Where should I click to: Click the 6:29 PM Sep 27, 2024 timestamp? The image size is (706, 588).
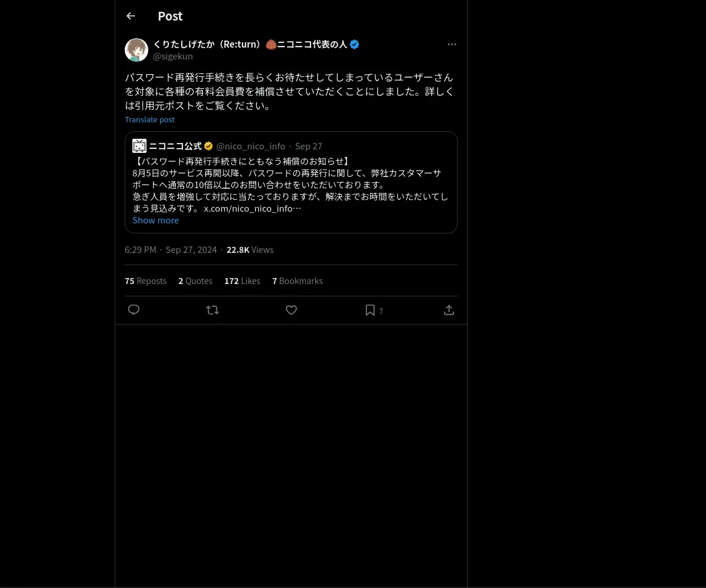pyautogui.click(x=171, y=250)
